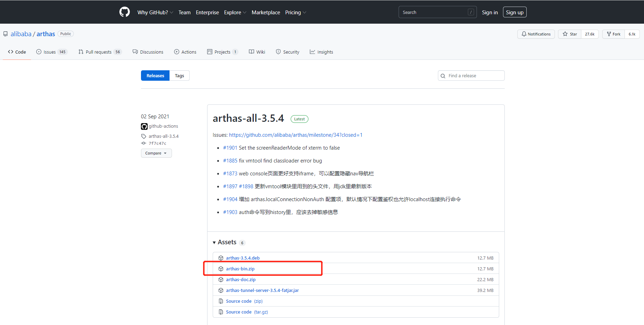The height and width of the screenshot is (325, 644).
Task: Open the arthas-all-3.5.4 release title
Action: pyautogui.click(x=248, y=118)
